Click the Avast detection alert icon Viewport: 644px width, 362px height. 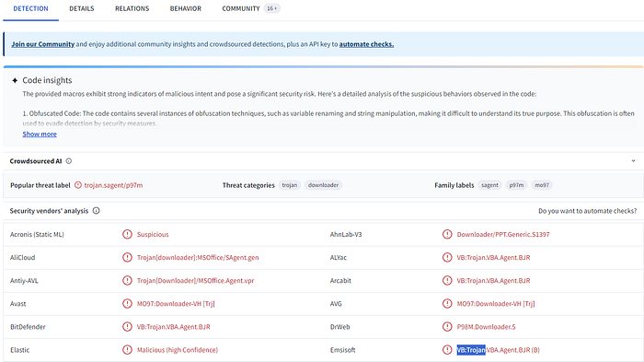click(x=127, y=304)
